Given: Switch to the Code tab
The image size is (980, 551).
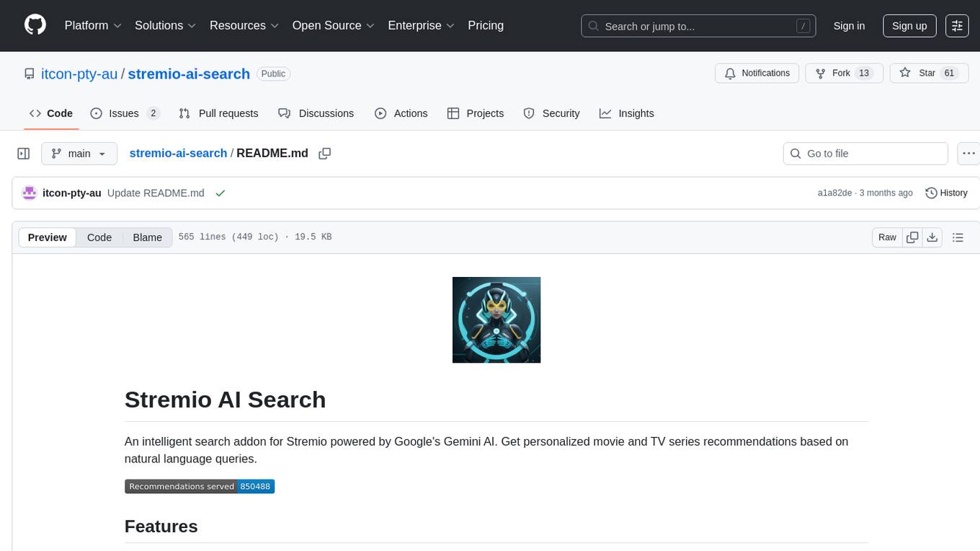Looking at the screenshot, I should click(51, 113).
